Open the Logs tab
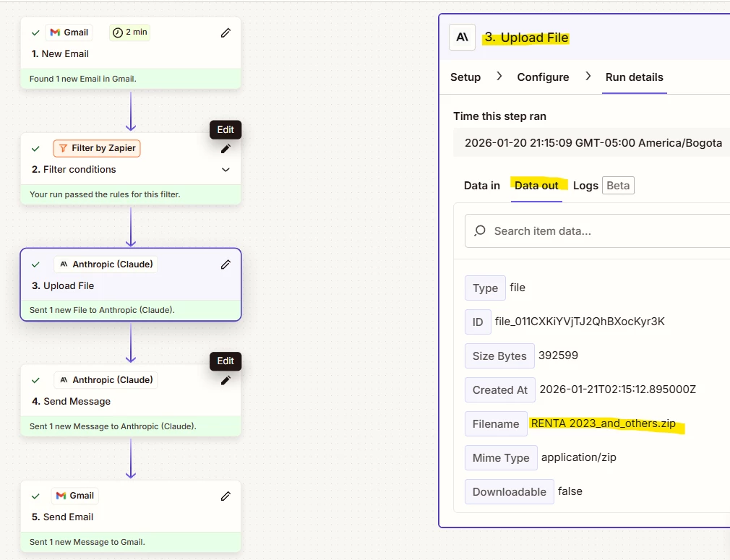 coord(585,186)
